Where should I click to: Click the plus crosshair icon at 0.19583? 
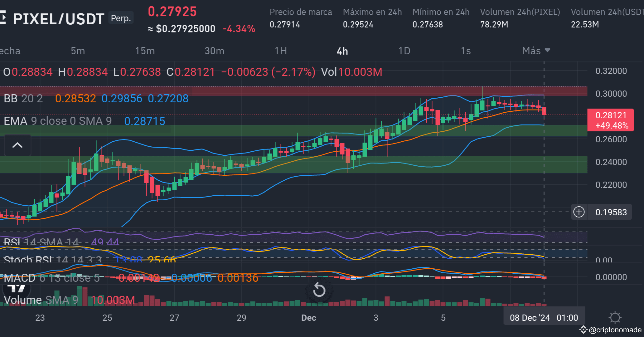click(579, 212)
